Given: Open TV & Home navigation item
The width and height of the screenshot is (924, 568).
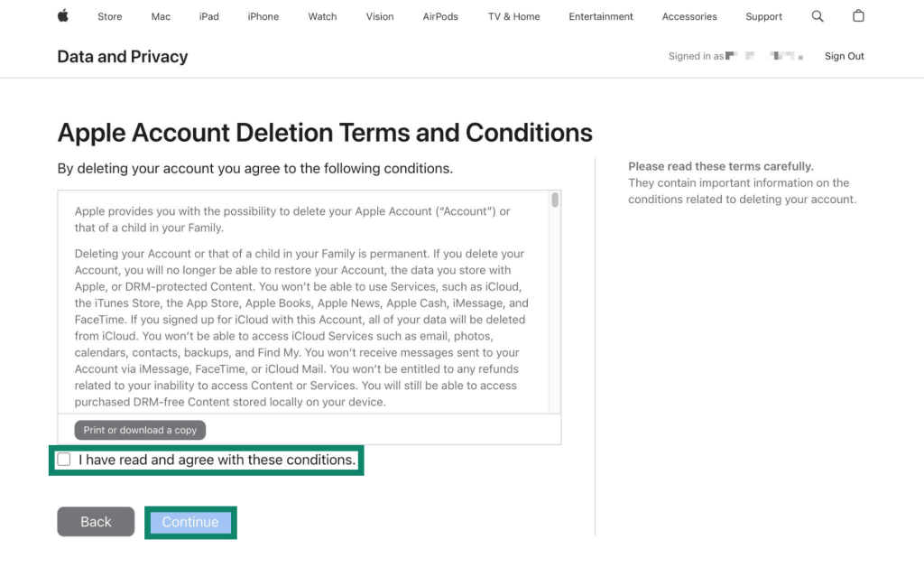Looking at the screenshot, I should pyautogui.click(x=513, y=16).
